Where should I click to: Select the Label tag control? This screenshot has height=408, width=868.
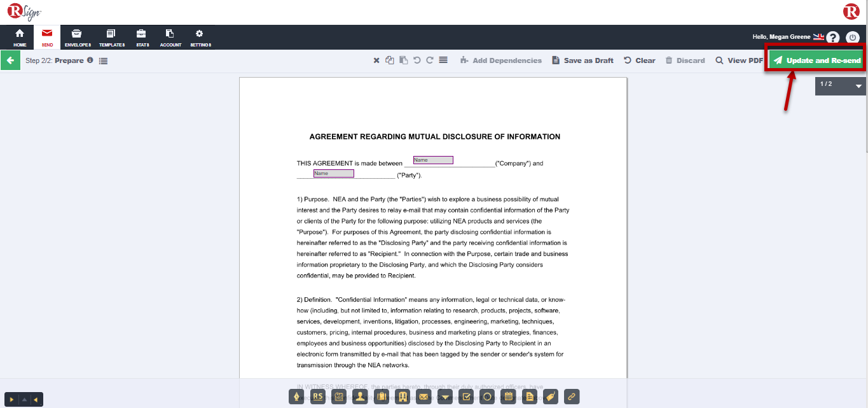pyautogui.click(x=551, y=397)
